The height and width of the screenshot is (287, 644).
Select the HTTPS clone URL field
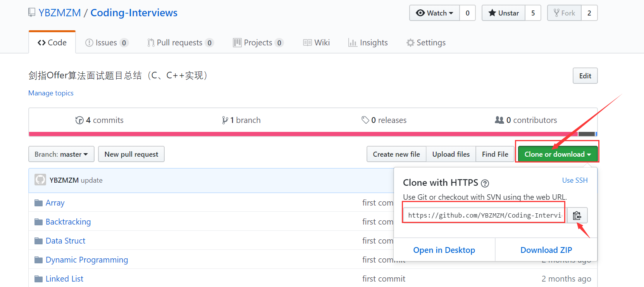pyautogui.click(x=485, y=215)
